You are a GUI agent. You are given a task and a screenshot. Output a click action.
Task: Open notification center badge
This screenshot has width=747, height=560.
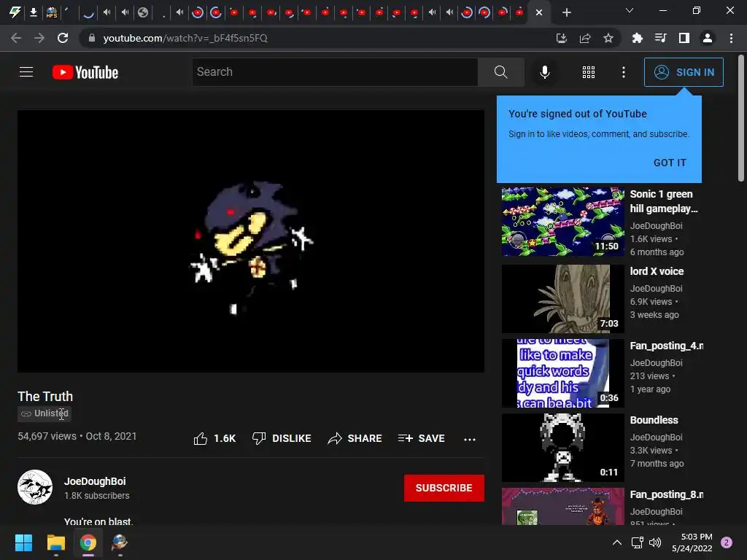pos(727,542)
